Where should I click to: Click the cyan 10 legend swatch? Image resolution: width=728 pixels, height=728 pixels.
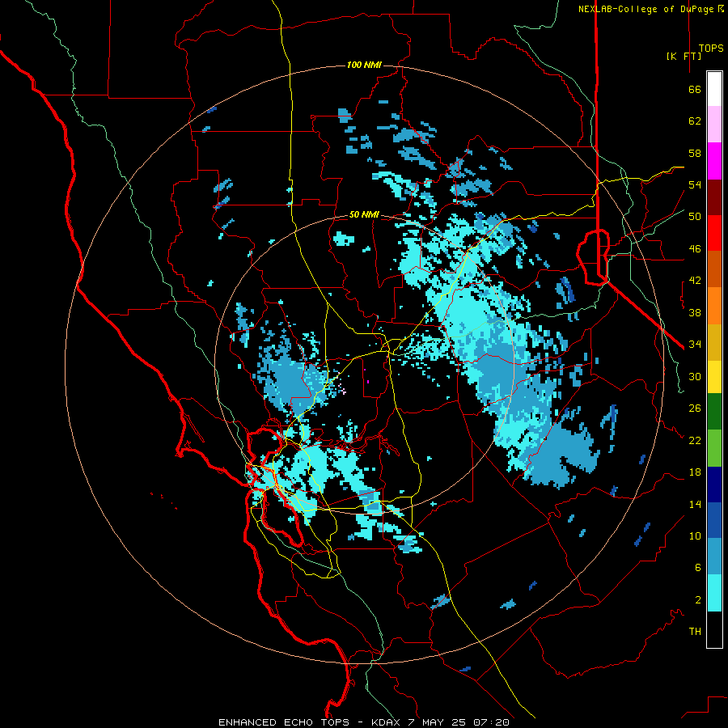pyautogui.click(x=714, y=592)
